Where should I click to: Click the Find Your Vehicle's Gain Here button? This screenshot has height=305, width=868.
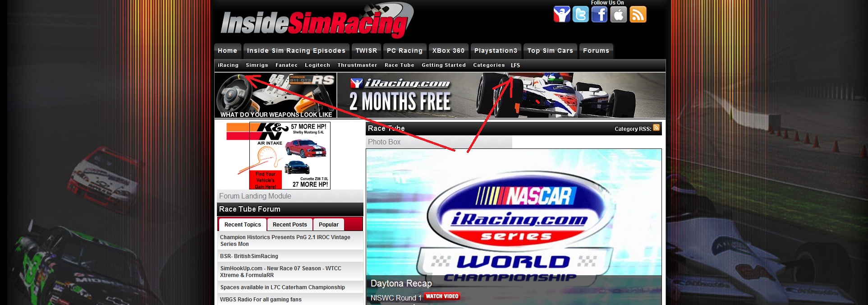(266, 180)
